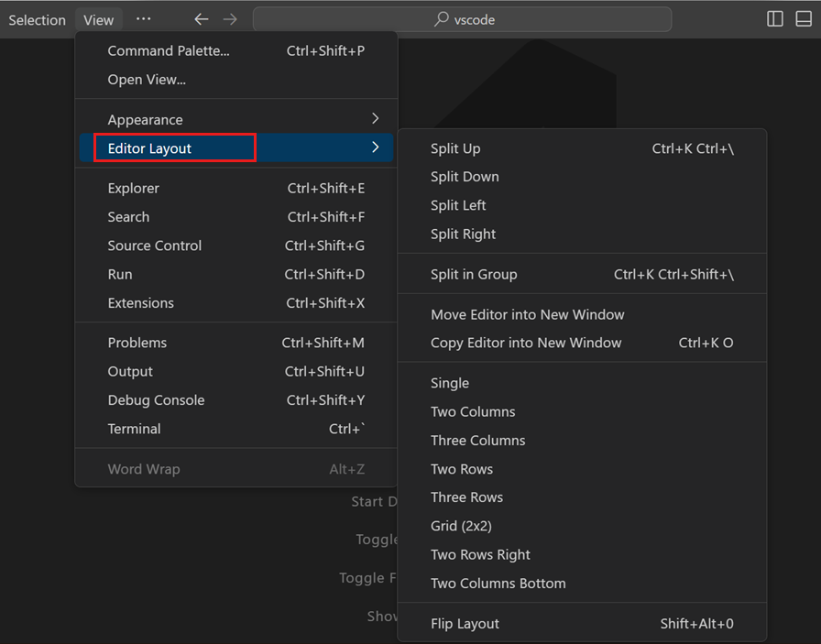Click Flip Layout at submenu bottom
Screen dimensions: 821x644
[464, 622]
